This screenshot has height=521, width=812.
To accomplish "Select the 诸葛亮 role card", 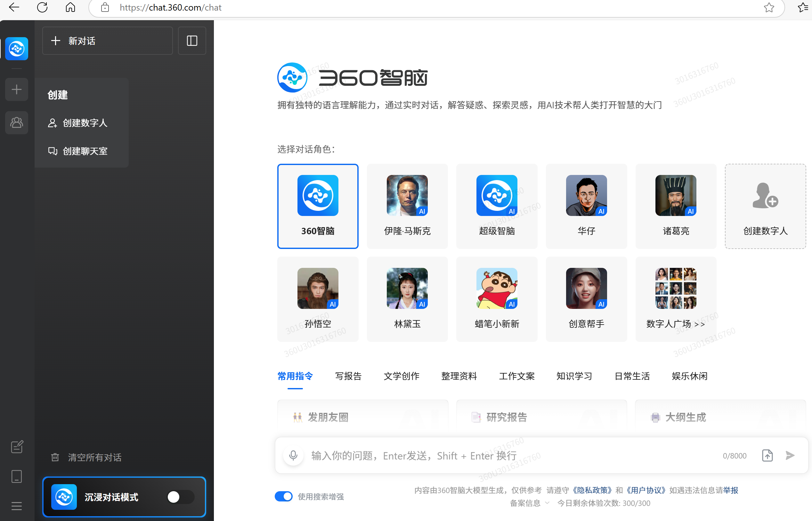I will click(x=675, y=206).
